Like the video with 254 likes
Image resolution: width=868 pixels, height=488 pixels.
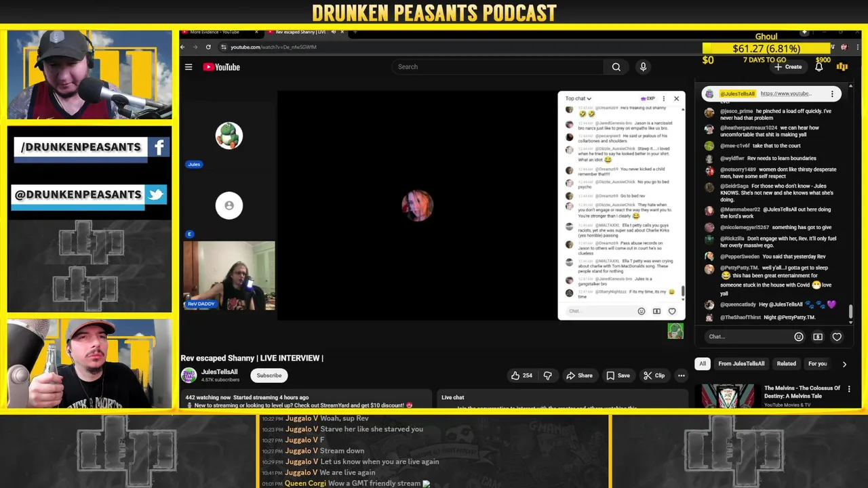521,375
